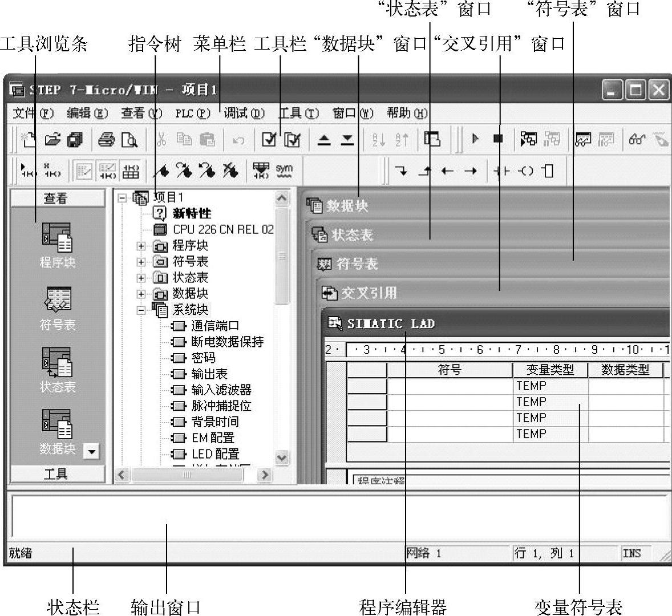Select 断电数据保持 in the tree
Screen dimensions: 672x616
[x=227, y=342]
